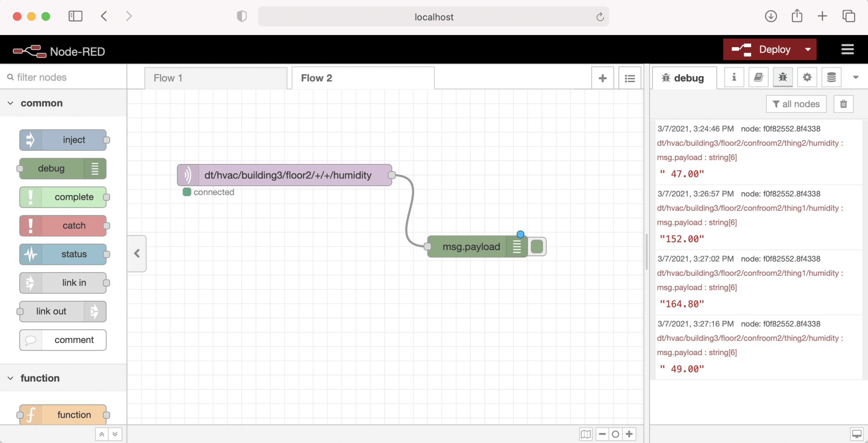The image size is (868, 443).
Task: Select the msg.payload debug node
Action: click(x=477, y=247)
